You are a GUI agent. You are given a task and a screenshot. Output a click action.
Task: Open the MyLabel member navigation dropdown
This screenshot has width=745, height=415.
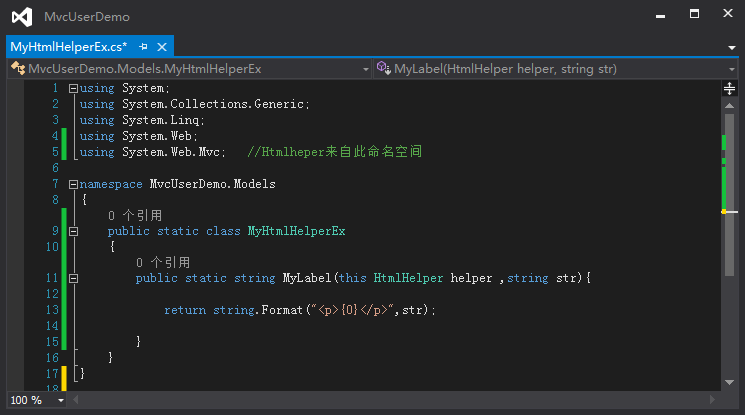point(732,69)
